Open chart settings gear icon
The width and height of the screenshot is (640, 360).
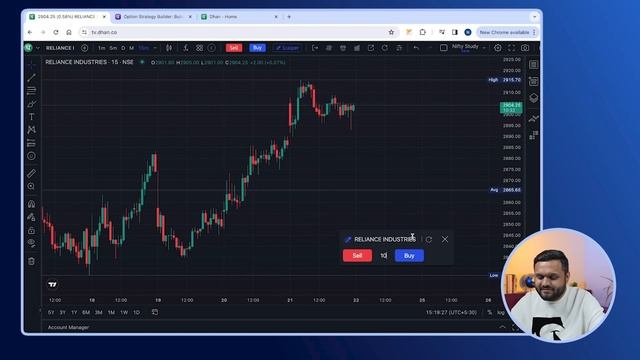point(498,48)
